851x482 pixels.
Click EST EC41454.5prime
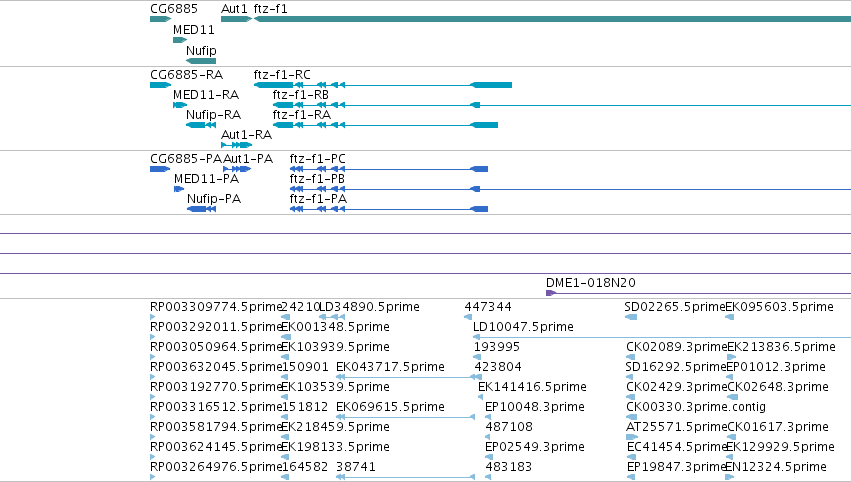pyautogui.click(x=676, y=447)
